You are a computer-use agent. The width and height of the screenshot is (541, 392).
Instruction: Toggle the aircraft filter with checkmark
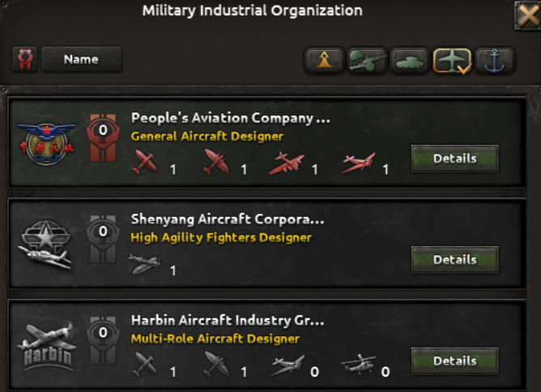pyautogui.click(x=452, y=61)
